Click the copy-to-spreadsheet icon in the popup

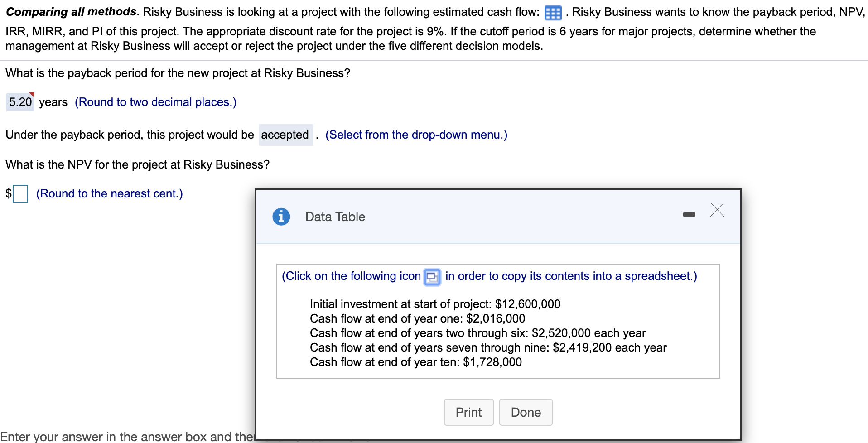432,277
